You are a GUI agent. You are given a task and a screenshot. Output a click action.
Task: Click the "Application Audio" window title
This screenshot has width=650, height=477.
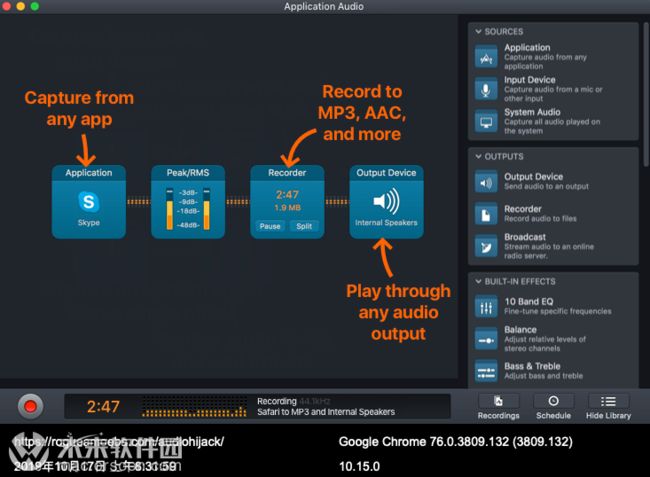pos(324,6)
